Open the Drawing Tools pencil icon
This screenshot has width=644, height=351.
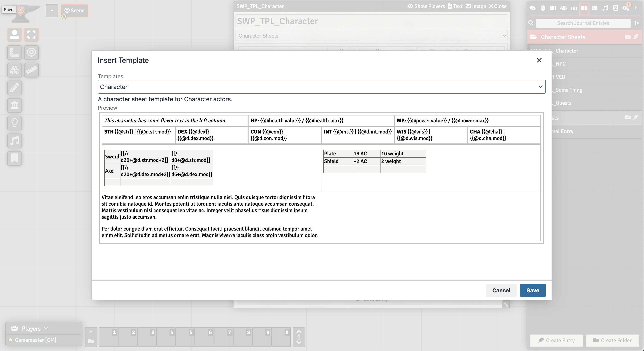click(x=15, y=88)
